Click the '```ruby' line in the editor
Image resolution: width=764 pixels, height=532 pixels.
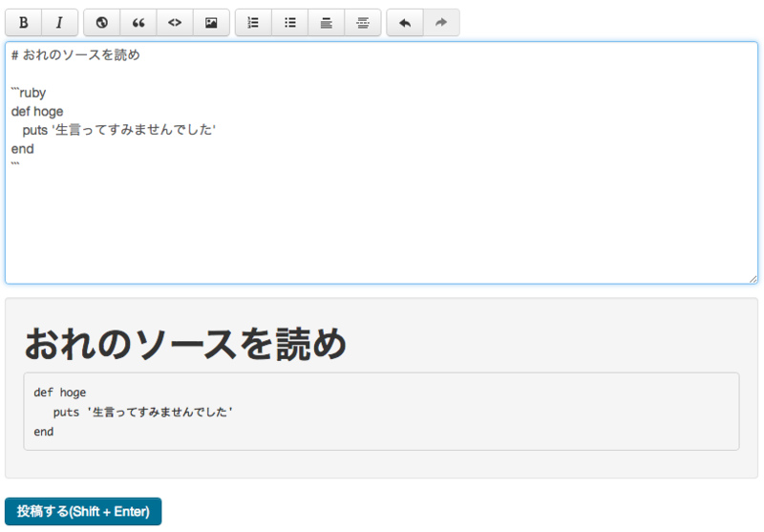coord(29,93)
